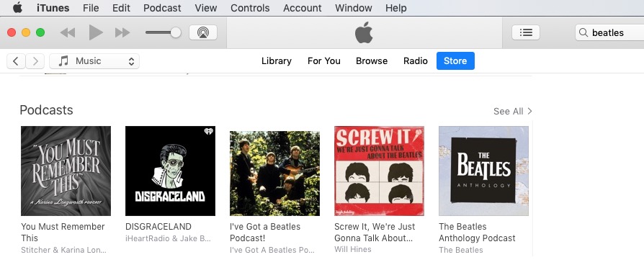Open the Screw It podcast artwork
Image resolution: width=644 pixels, height=270 pixels.
(x=379, y=171)
